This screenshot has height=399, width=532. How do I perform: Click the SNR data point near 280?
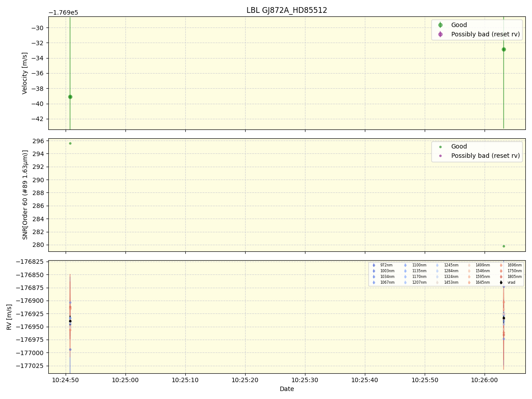click(504, 246)
